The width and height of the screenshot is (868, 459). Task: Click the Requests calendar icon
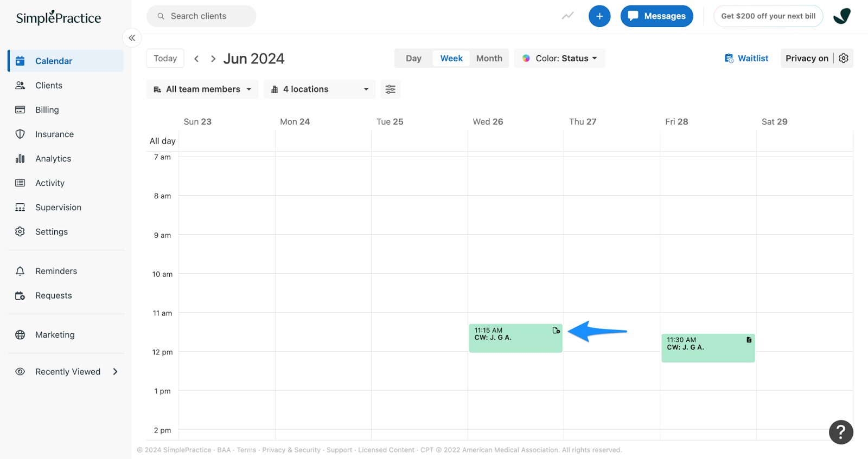click(20, 295)
